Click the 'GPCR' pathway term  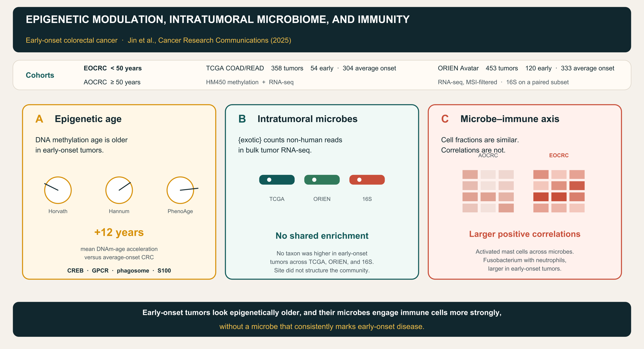100,271
